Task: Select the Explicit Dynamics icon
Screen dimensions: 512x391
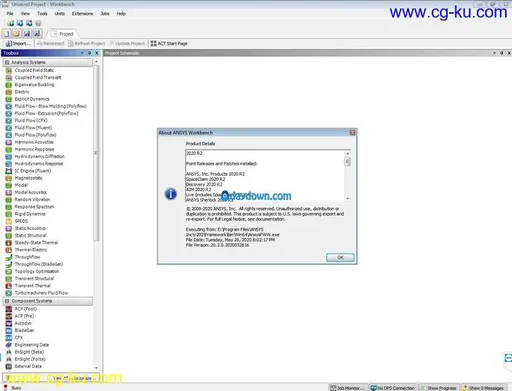Action: (9, 99)
